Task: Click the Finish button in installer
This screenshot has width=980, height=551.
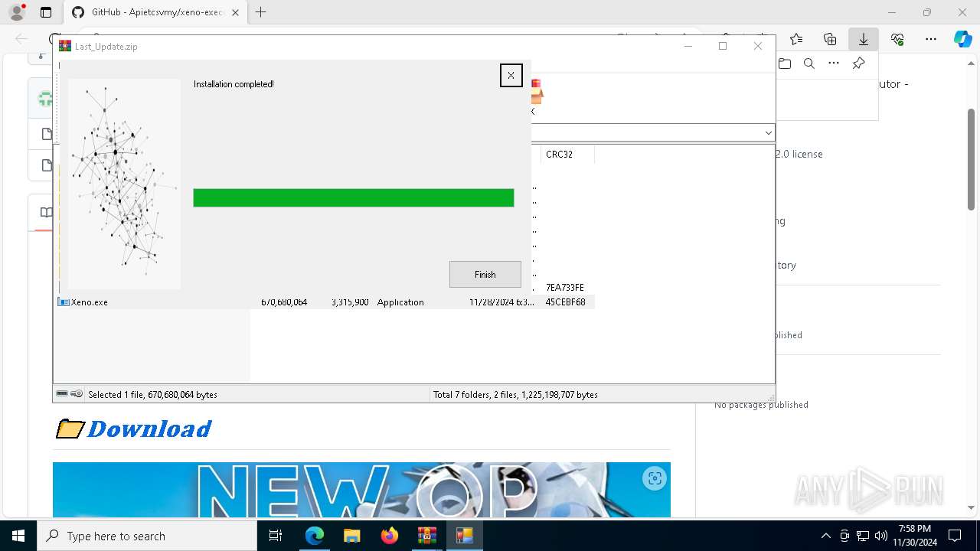Action: point(485,274)
